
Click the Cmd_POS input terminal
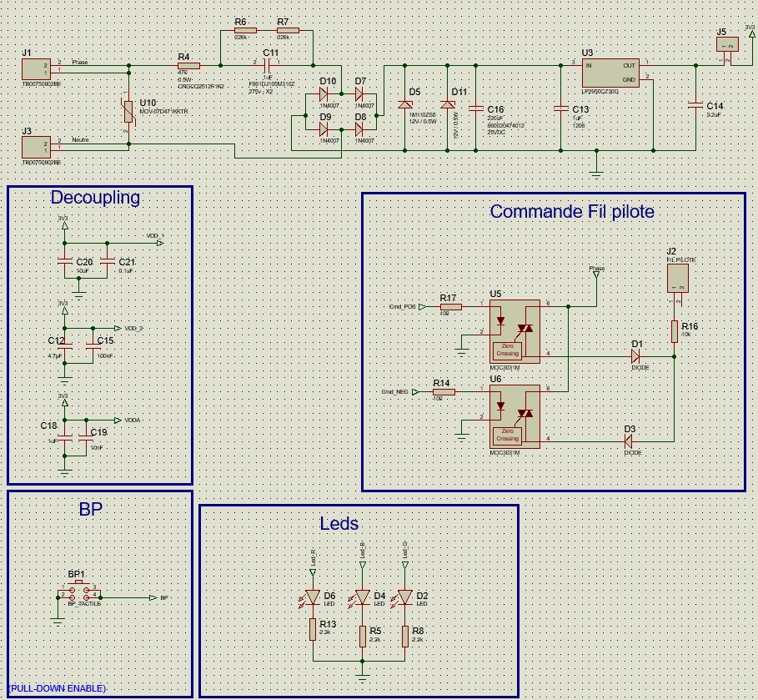click(422, 307)
